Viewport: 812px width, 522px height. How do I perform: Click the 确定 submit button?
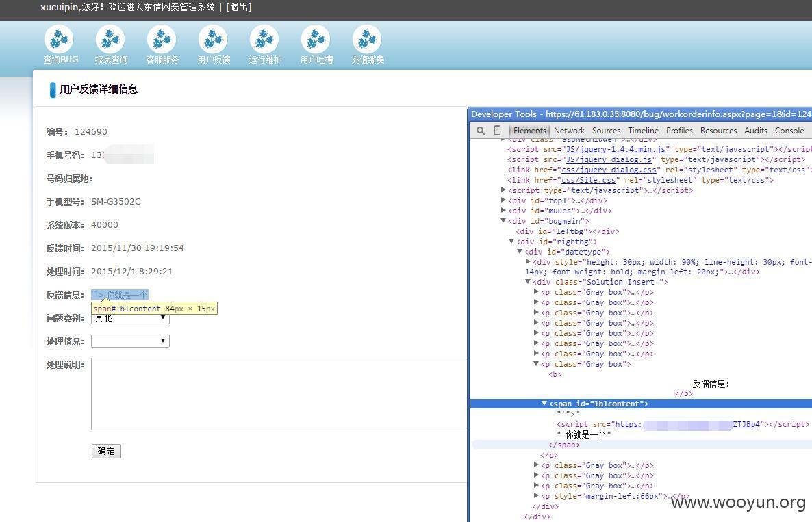106,451
